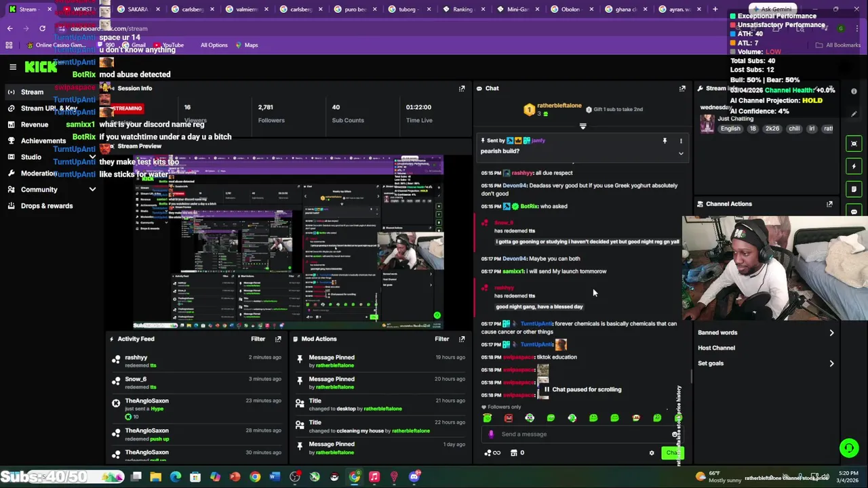
Task: Edit stream info with pencil icon
Action: tap(854, 114)
